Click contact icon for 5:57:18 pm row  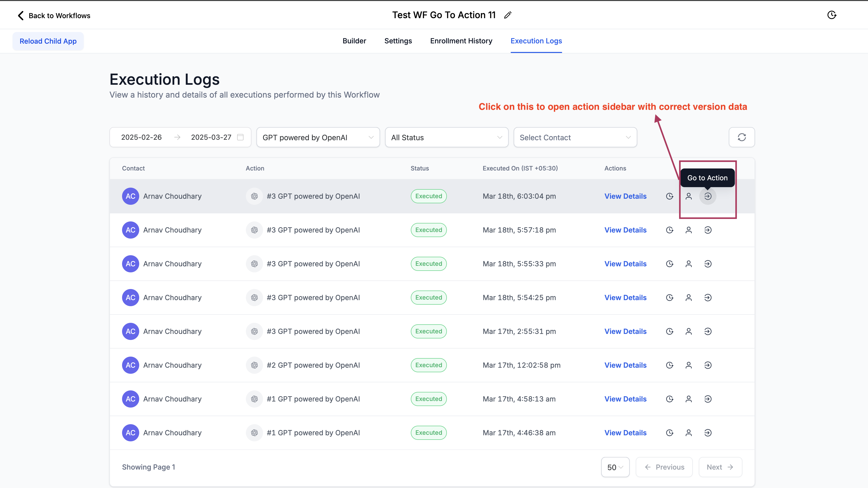688,230
